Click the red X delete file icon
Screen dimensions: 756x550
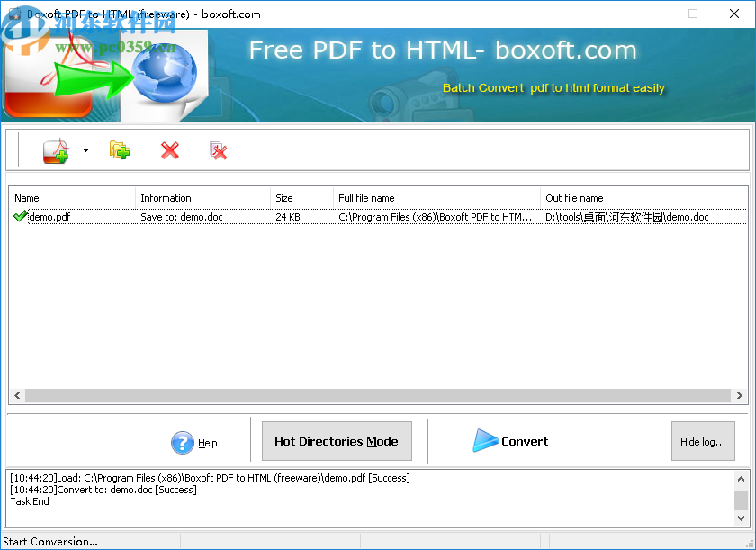coord(170,150)
